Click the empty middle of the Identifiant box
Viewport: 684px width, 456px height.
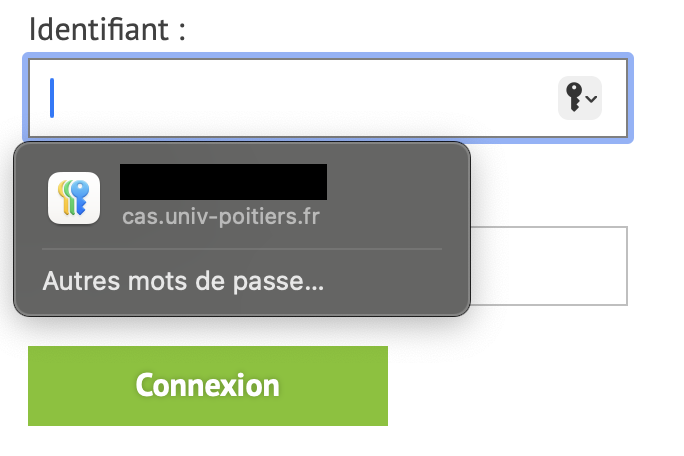tap(300, 98)
